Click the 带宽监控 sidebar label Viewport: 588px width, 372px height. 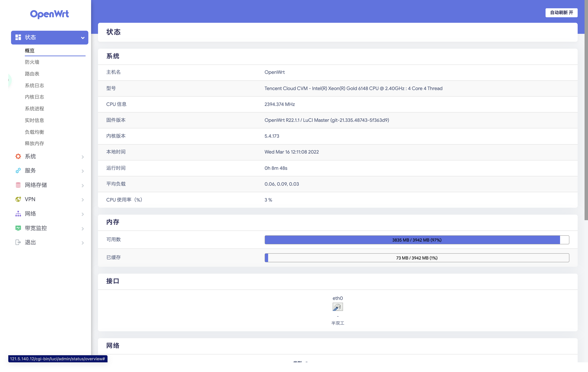click(x=36, y=228)
